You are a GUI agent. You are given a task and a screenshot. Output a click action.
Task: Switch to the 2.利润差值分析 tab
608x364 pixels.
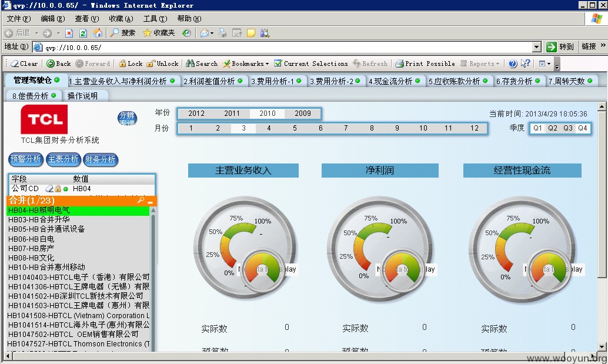(213, 81)
